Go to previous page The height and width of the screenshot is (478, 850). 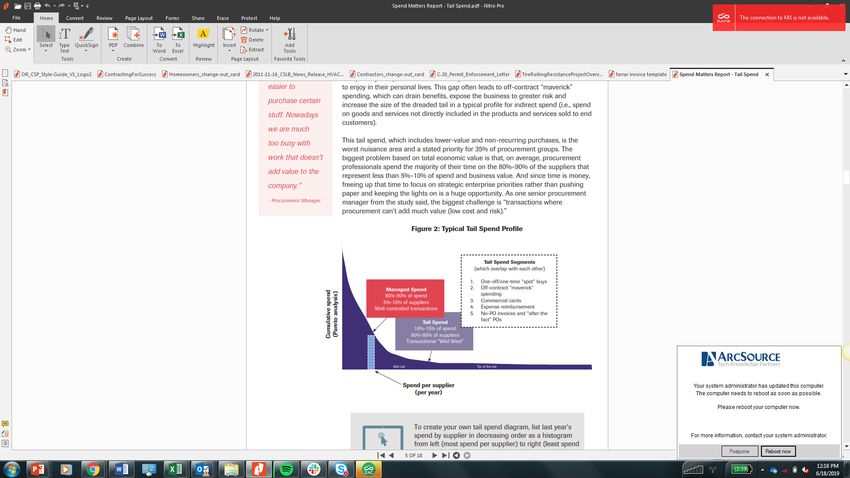pyautogui.click(x=391, y=455)
